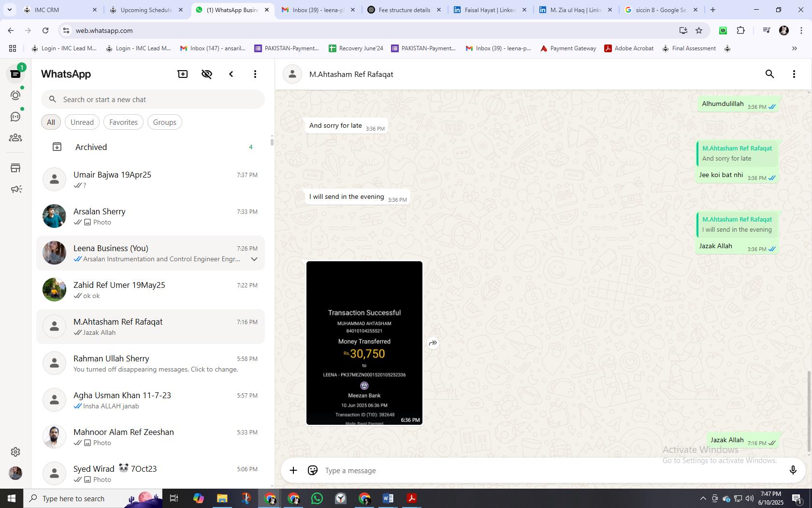
Task: Open the attach plus button
Action: click(x=293, y=470)
